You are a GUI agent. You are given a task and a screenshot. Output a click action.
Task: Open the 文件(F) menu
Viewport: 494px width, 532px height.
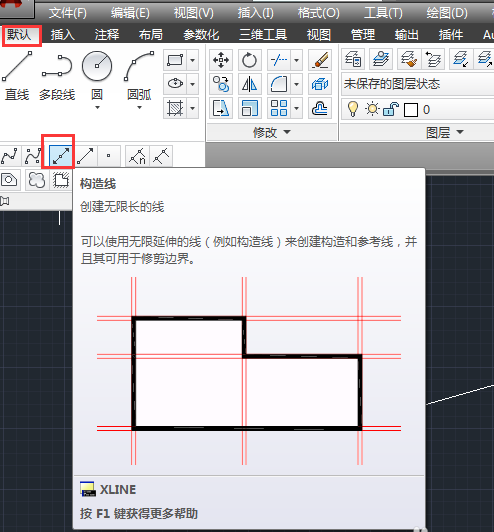pyautogui.click(x=68, y=13)
